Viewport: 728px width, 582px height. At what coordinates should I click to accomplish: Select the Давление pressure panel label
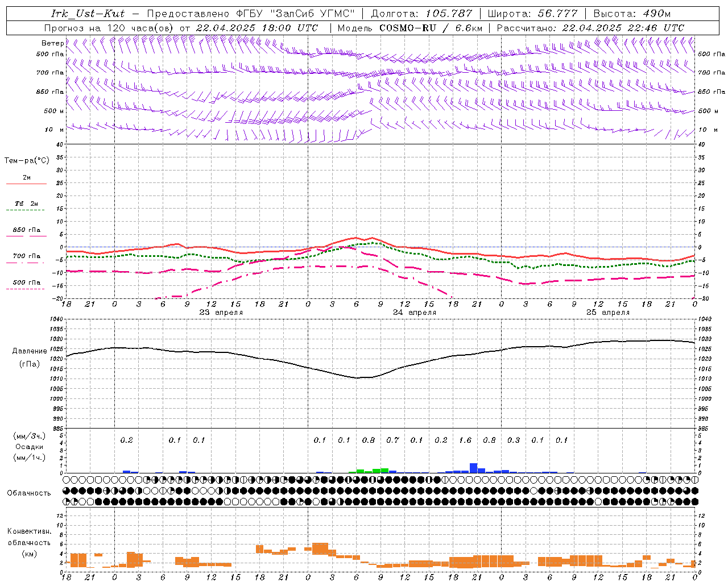click(30, 351)
